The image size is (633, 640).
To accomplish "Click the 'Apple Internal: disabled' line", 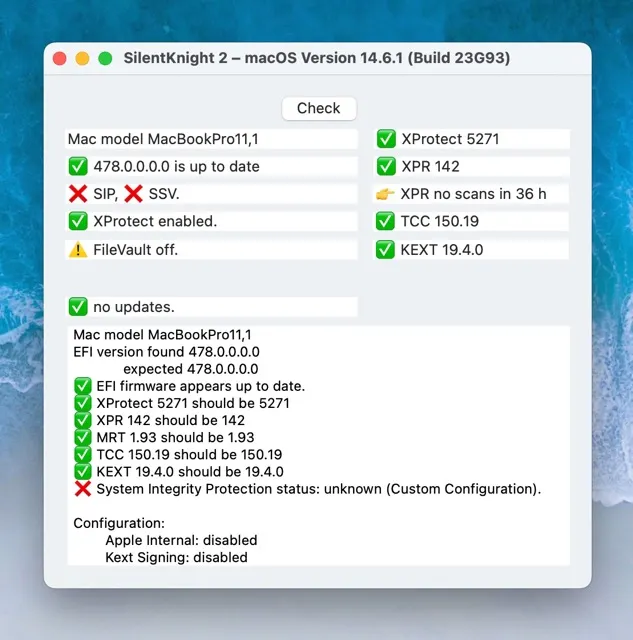I will (x=181, y=540).
